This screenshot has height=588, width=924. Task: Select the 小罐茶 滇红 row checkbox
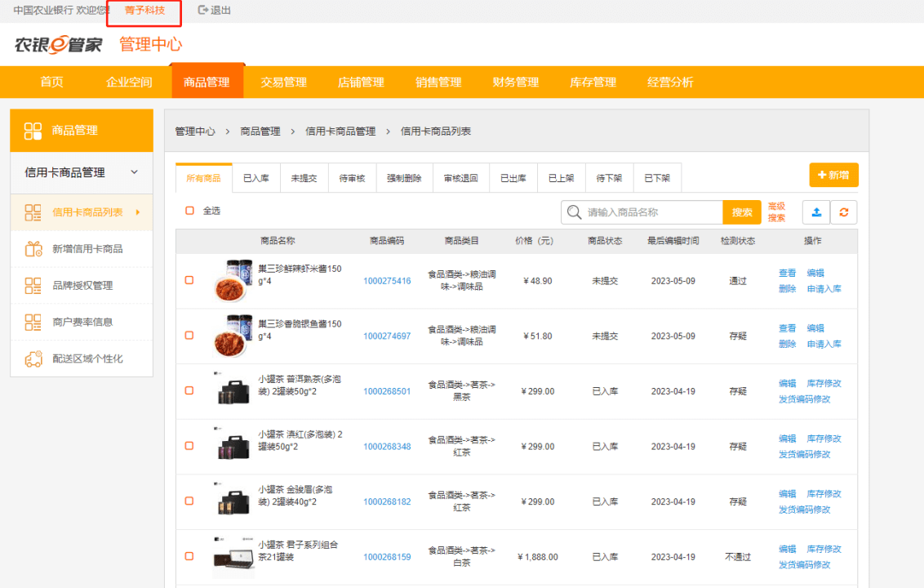point(189,446)
